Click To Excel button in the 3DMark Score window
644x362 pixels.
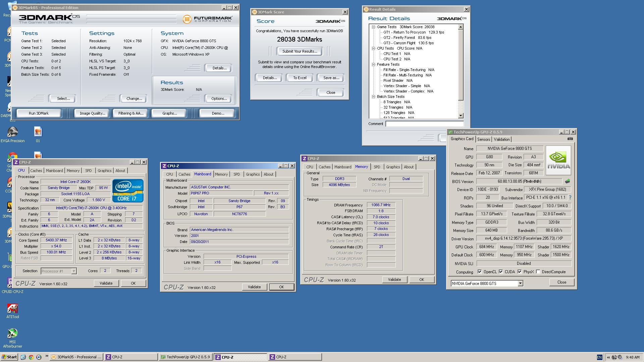[x=300, y=78]
